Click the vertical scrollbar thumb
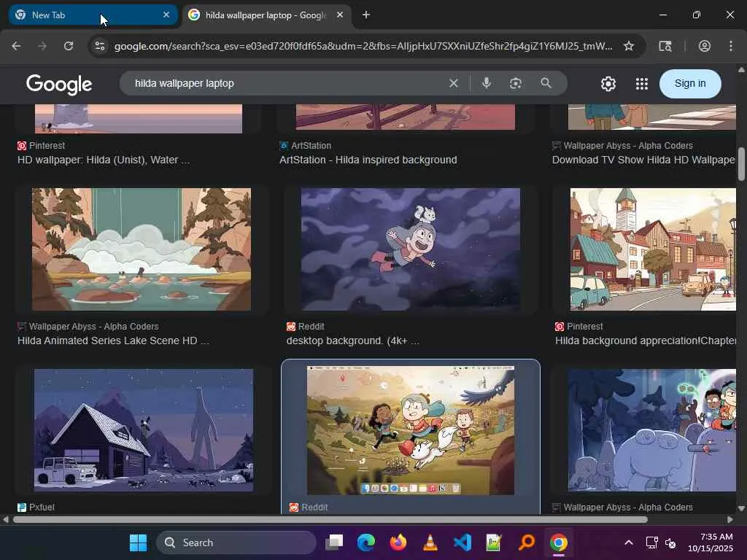Viewport: 747px width, 560px height. (741, 164)
